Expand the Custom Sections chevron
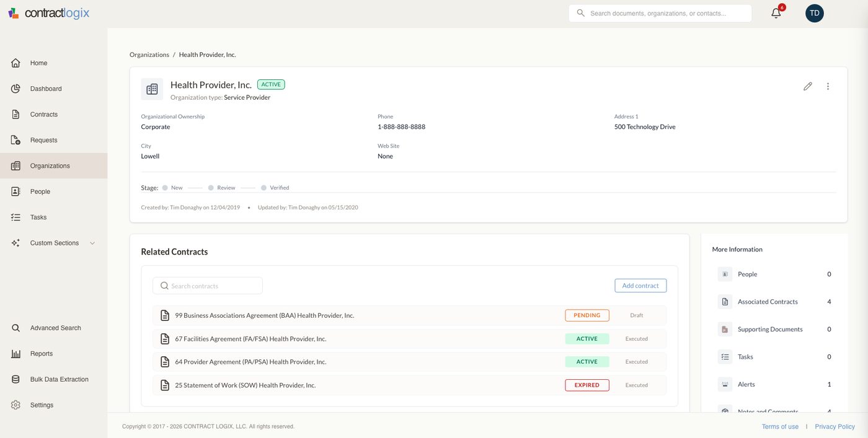The width and height of the screenshot is (868, 438). point(92,243)
